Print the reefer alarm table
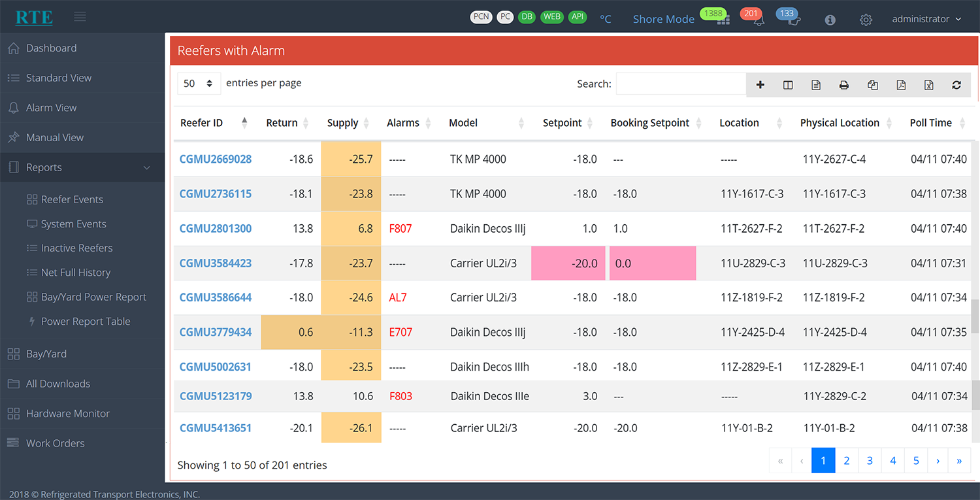This screenshot has height=500, width=980. pos(844,85)
